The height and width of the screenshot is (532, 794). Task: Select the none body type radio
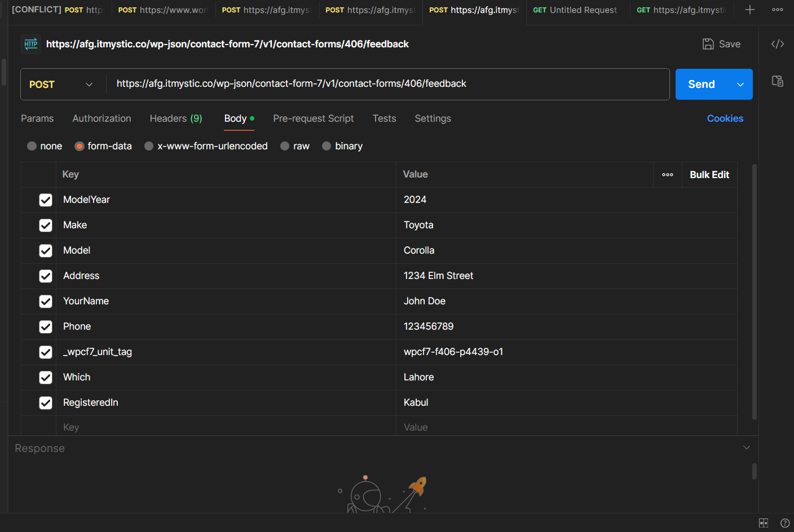(32, 146)
